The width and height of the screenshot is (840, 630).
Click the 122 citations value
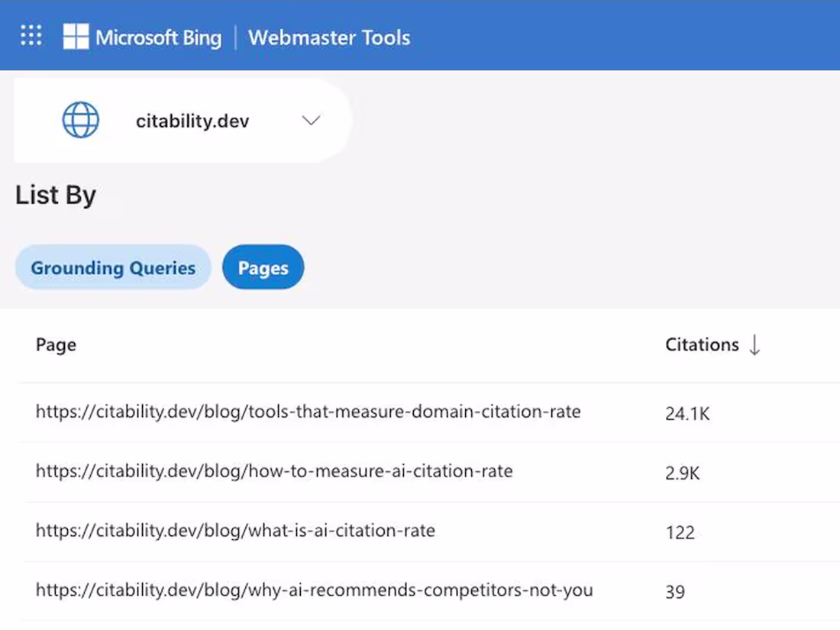(680, 532)
